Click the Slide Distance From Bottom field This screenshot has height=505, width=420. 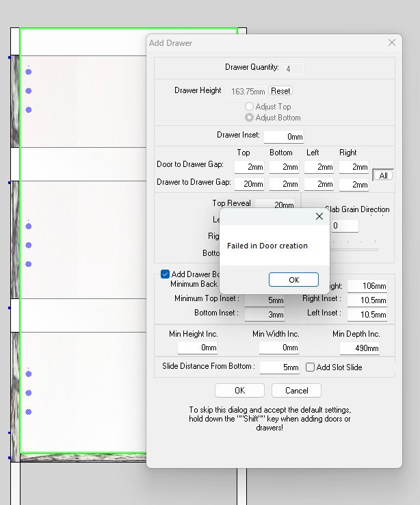point(280,367)
